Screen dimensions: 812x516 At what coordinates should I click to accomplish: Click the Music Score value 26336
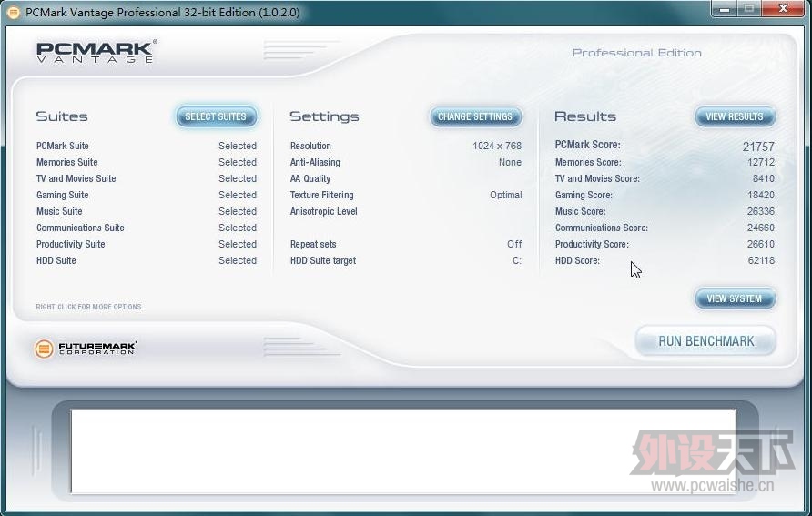click(761, 211)
